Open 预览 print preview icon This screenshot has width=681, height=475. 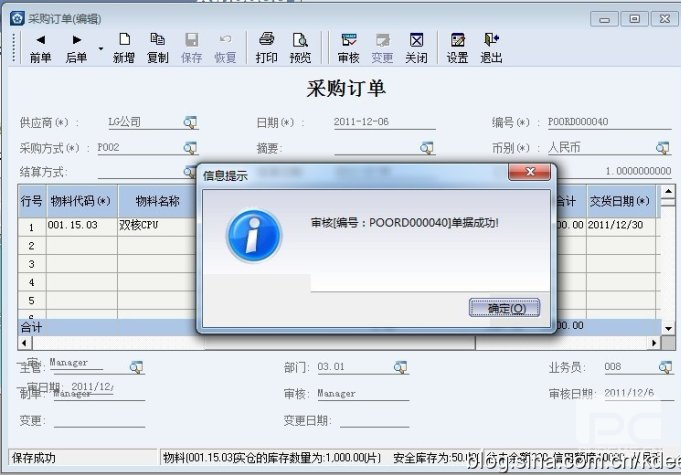(300, 47)
